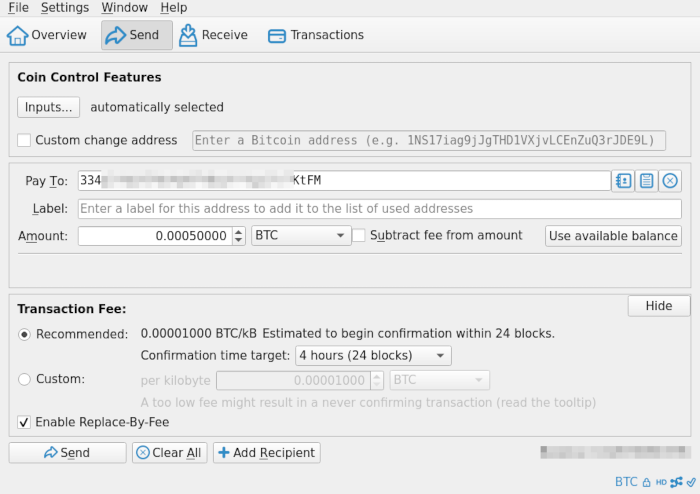This screenshot has width=700, height=494.
Task: Click the '0.00001000 BTC/kB' fee text
Action: click(199, 334)
